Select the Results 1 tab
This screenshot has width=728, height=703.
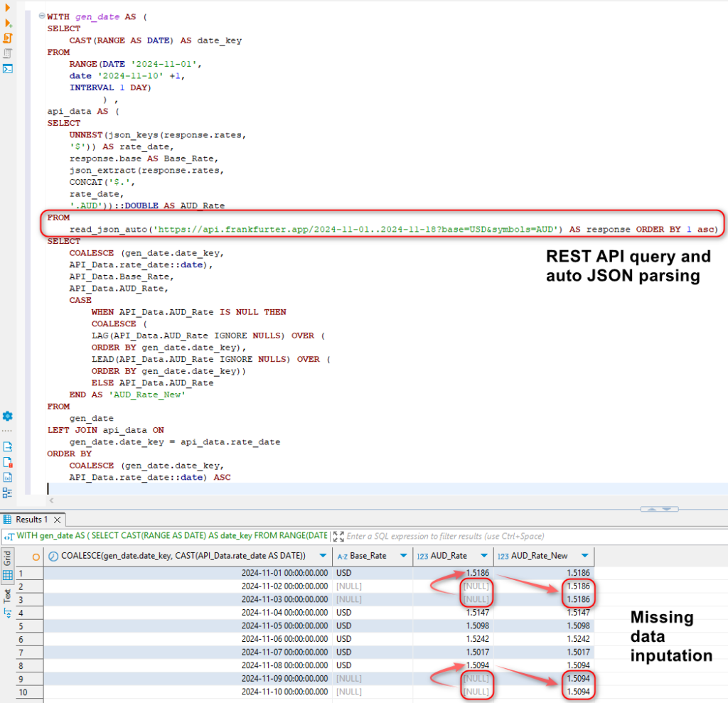point(32,520)
